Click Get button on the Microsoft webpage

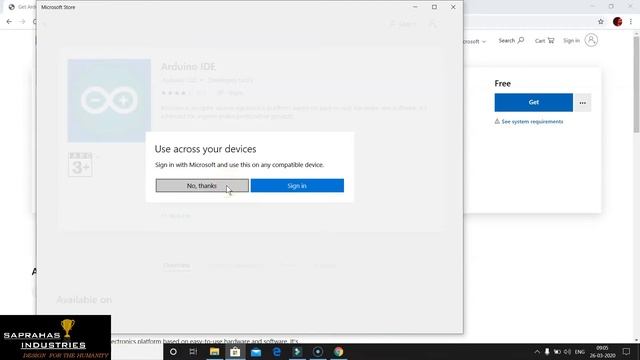[x=533, y=102]
